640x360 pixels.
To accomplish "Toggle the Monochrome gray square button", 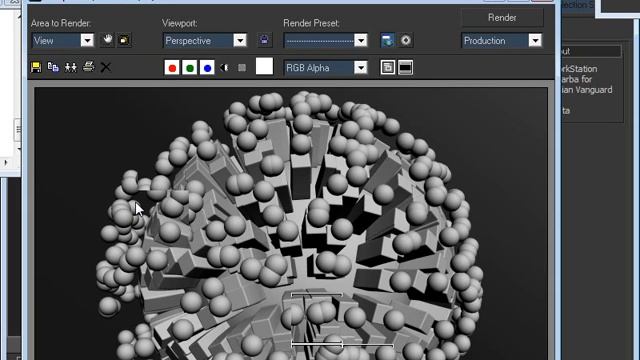I will pyautogui.click(x=242, y=68).
